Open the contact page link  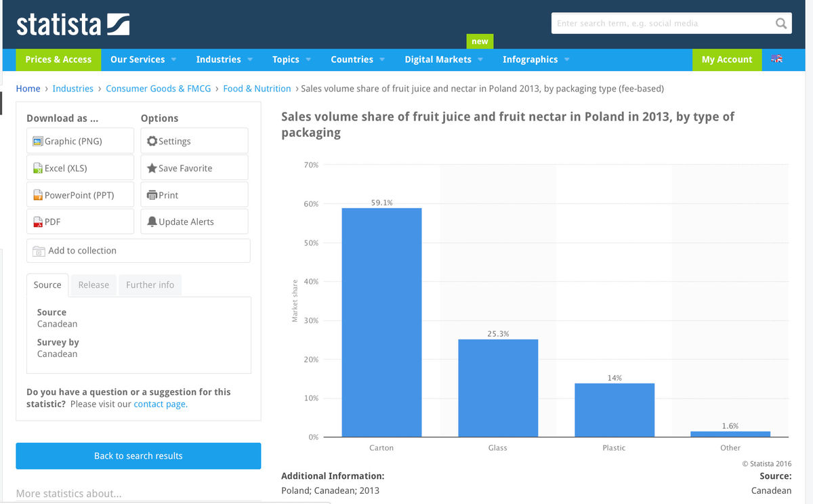160,404
